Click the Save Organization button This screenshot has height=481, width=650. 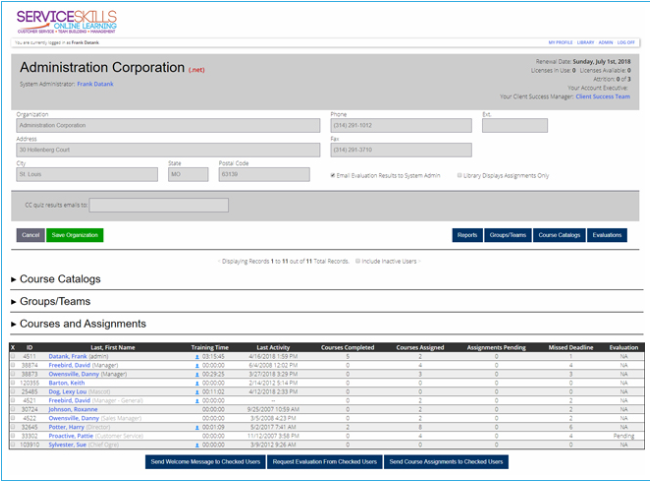(75, 235)
